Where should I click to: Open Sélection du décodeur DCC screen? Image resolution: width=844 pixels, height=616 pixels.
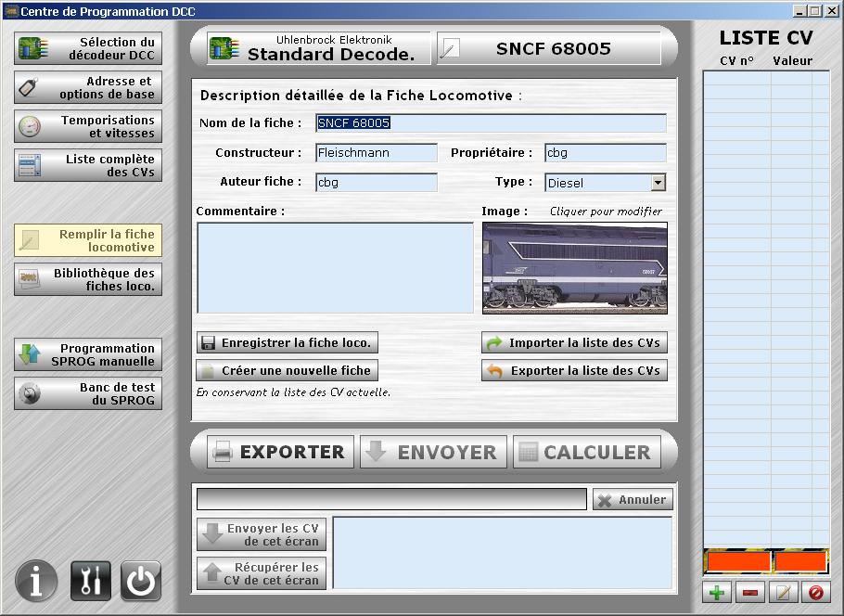coord(88,48)
